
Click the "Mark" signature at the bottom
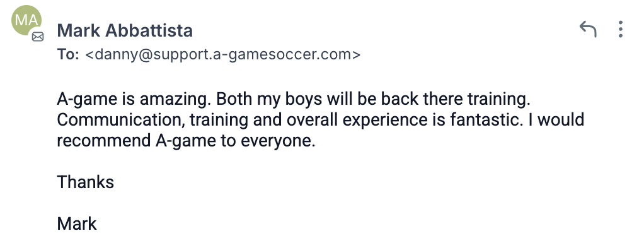coord(77,223)
